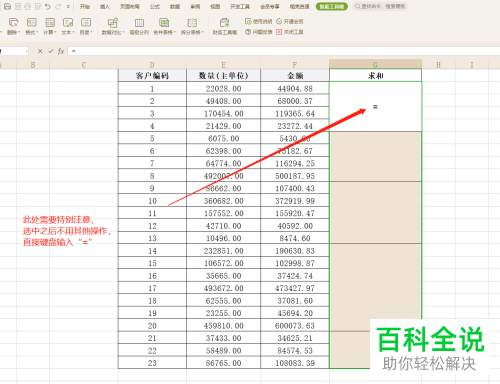The width and height of the screenshot is (500, 384).
Task: Switch to the 插入 Insert tab
Action: pos(105,6)
